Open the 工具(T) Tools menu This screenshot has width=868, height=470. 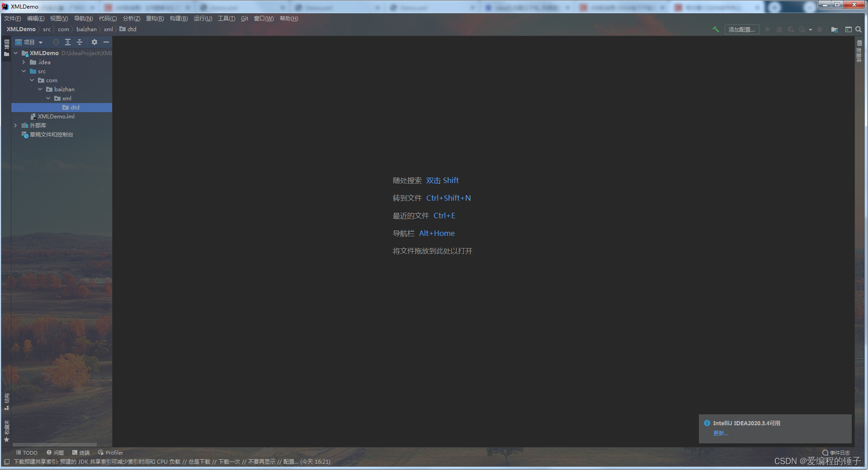226,19
